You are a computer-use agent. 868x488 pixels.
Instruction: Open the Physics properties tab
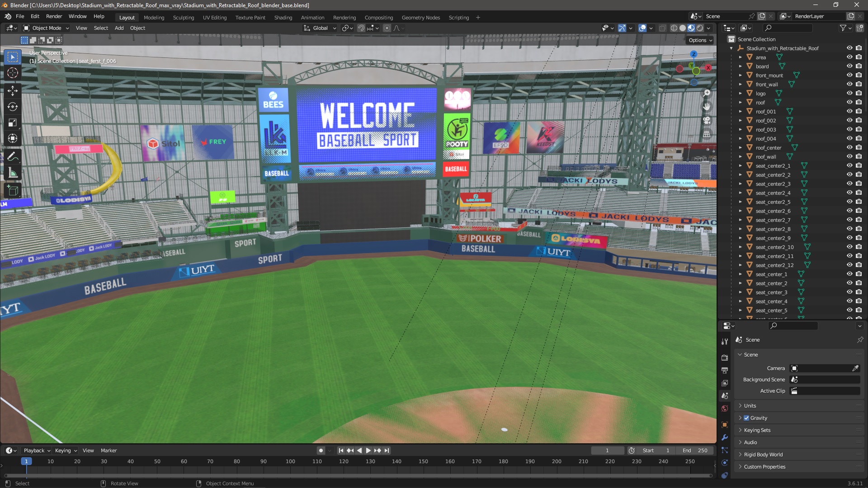pos(725,463)
